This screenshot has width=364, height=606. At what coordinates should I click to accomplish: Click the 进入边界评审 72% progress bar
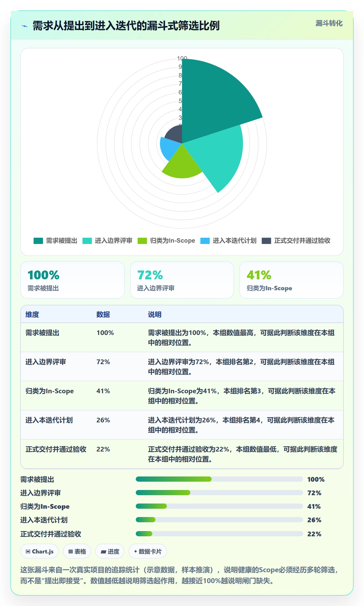(219, 493)
